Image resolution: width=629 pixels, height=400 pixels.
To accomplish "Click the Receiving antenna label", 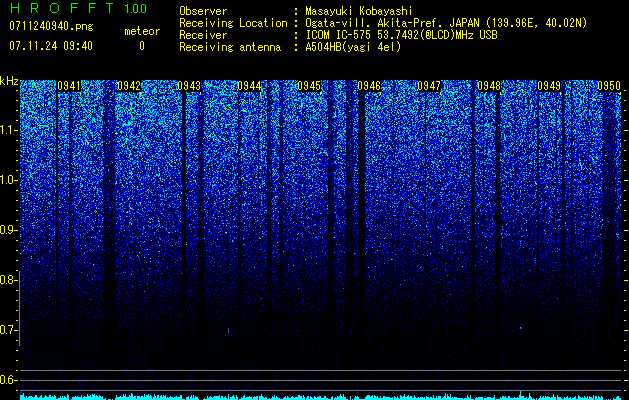I will 230,47.
